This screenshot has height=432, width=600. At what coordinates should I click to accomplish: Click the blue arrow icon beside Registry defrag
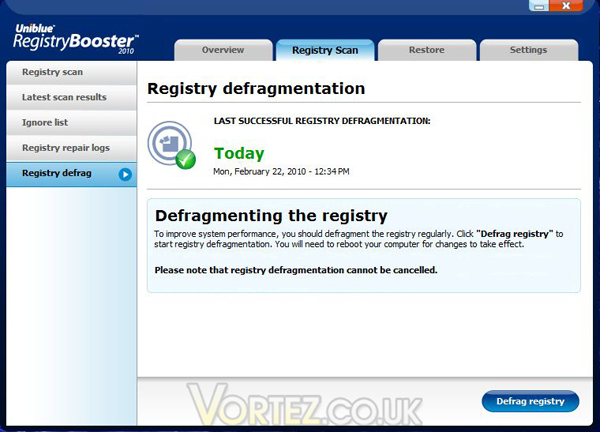[125, 174]
